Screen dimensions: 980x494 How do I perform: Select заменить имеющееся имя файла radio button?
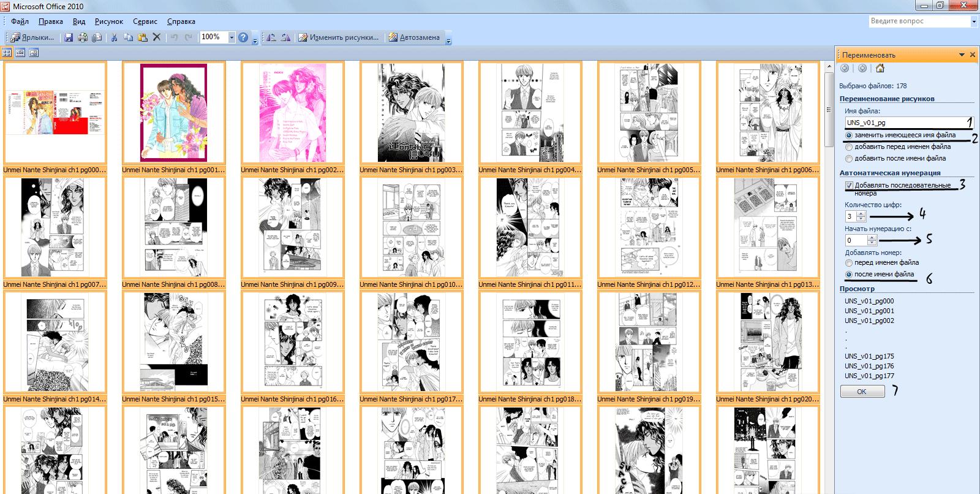tap(849, 135)
